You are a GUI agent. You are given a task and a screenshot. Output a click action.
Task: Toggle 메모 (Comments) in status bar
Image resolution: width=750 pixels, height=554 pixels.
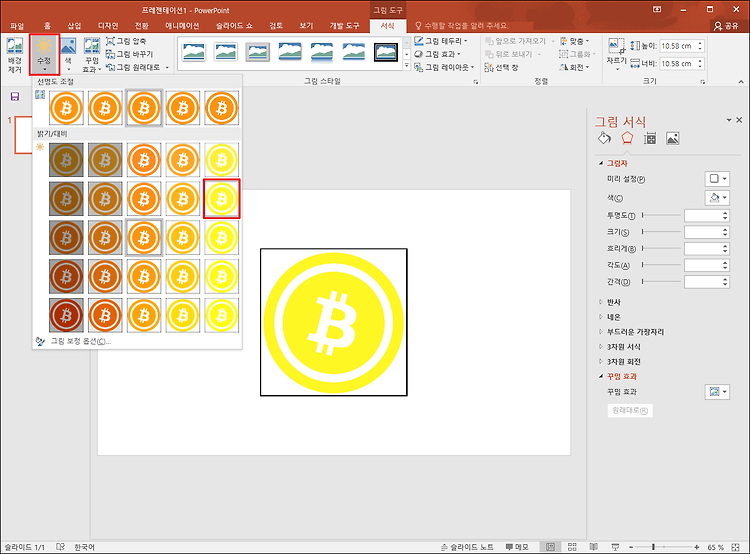(x=517, y=547)
